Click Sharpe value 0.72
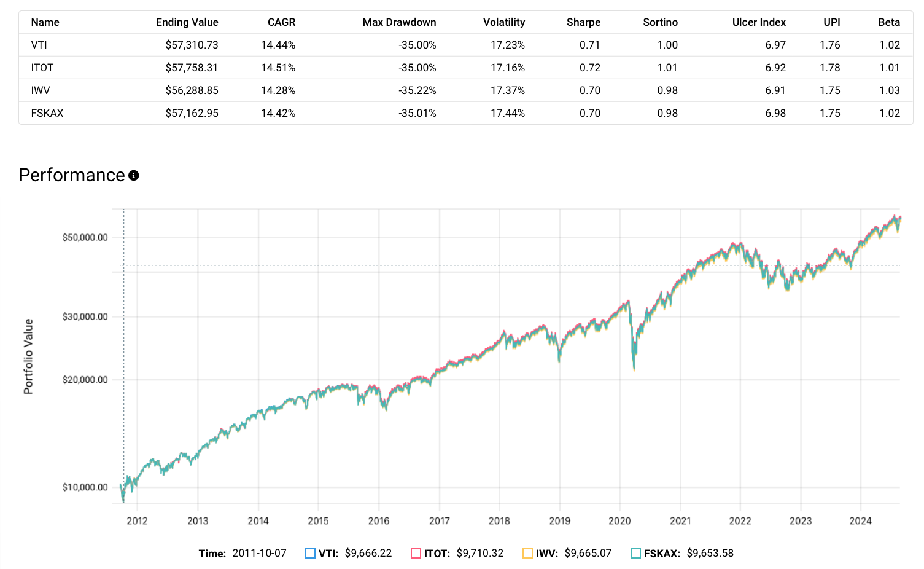This screenshot has width=924, height=569. tap(590, 68)
